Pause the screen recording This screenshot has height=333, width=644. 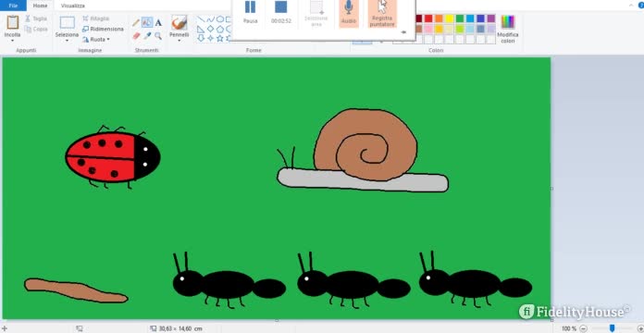pos(250,11)
